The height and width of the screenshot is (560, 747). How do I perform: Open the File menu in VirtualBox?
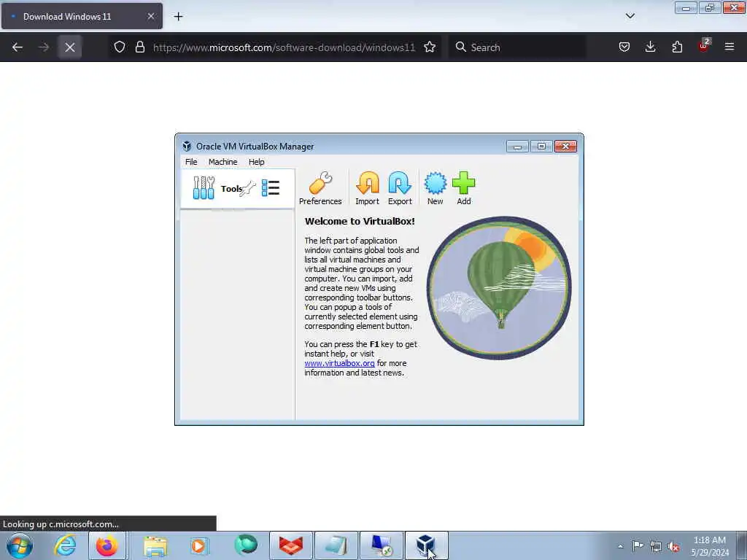(191, 162)
